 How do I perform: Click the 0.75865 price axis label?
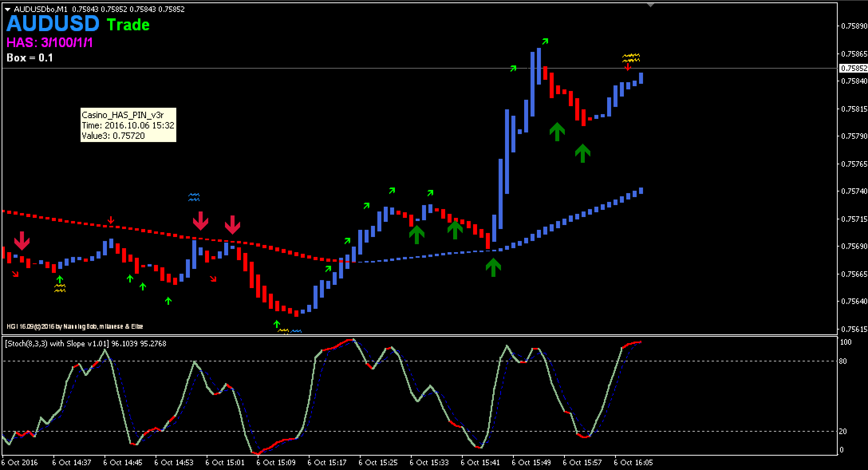[854, 53]
